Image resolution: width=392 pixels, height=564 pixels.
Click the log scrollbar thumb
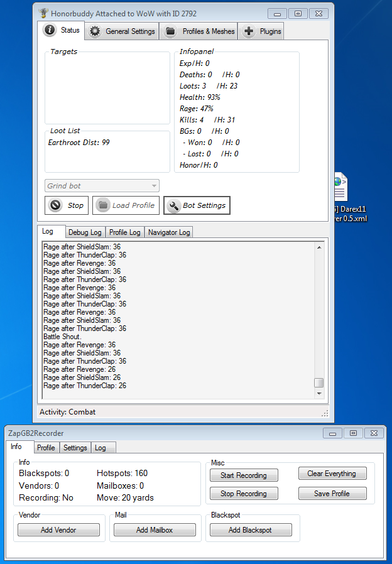tap(319, 382)
